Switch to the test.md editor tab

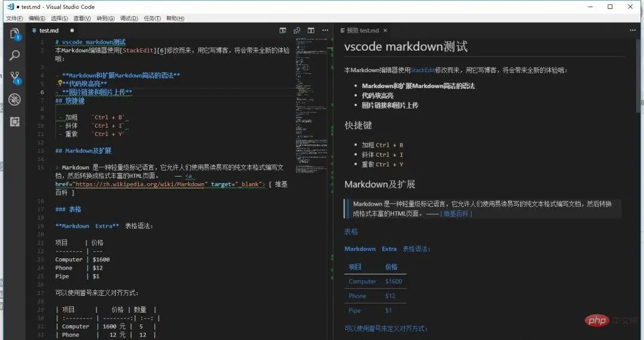(x=49, y=30)
